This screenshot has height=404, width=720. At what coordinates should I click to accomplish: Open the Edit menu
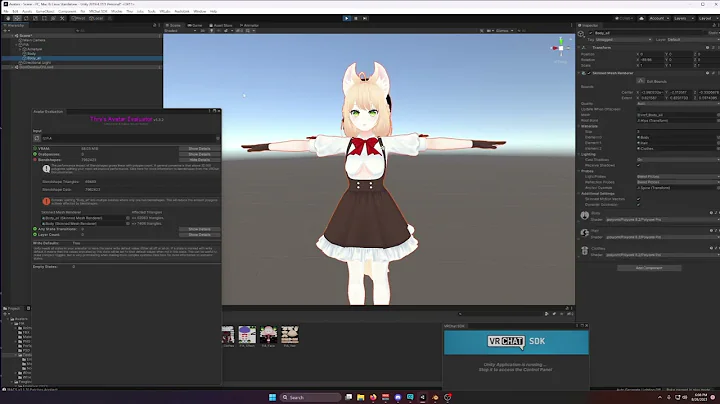[x=15, y=11]
